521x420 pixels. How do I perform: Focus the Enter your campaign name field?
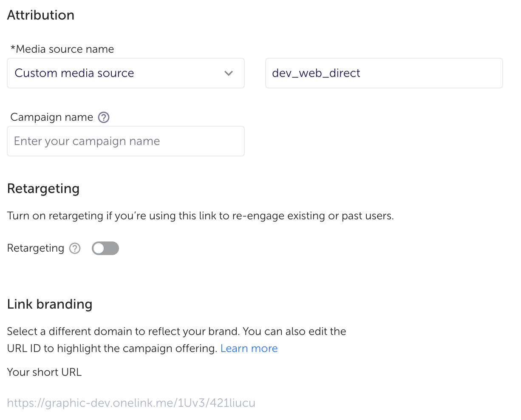click(125, 141)
